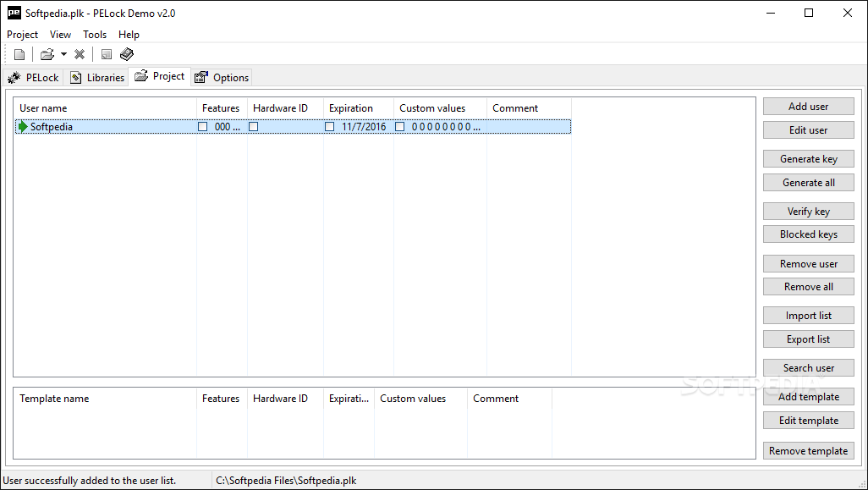Click the Add user button

click(x=808, y=107)
